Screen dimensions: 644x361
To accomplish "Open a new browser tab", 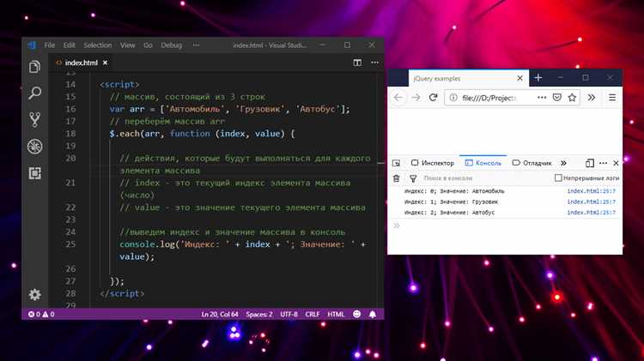I will click(x=538, y=77).
